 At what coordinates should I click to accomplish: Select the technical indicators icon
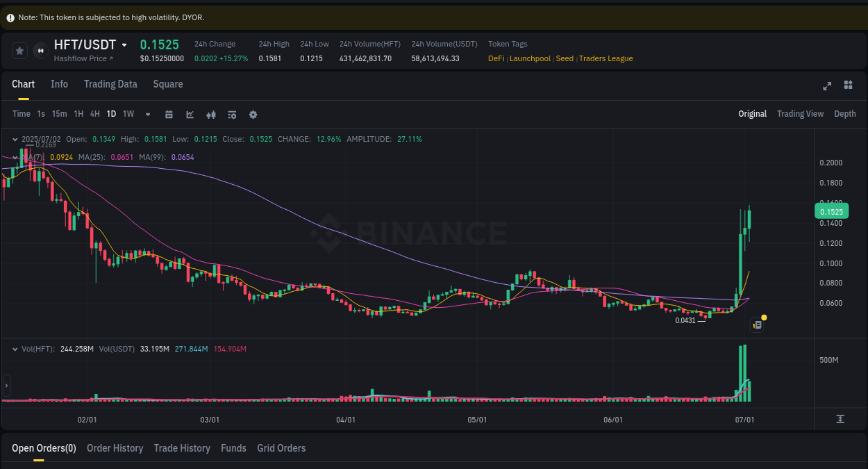point(232,114)
